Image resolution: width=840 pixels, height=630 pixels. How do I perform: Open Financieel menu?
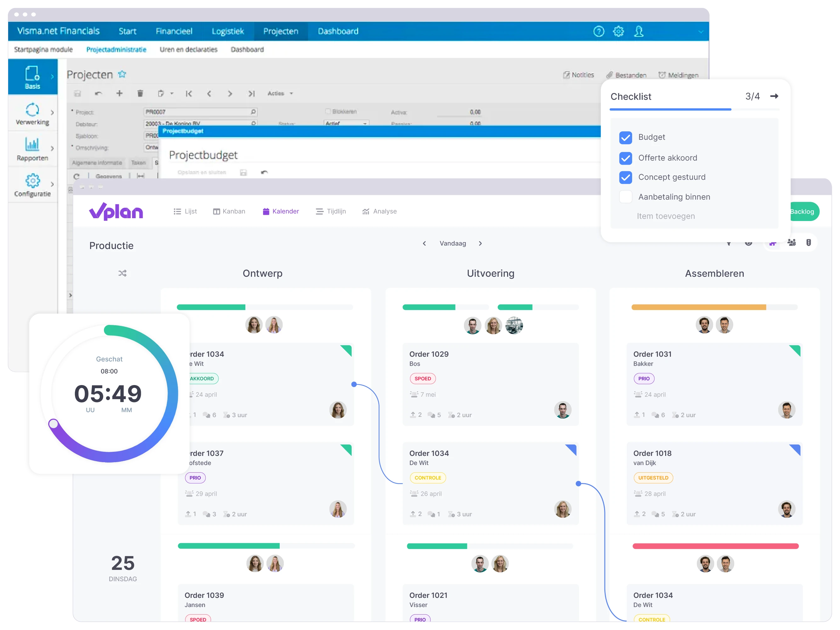(174, 31)
